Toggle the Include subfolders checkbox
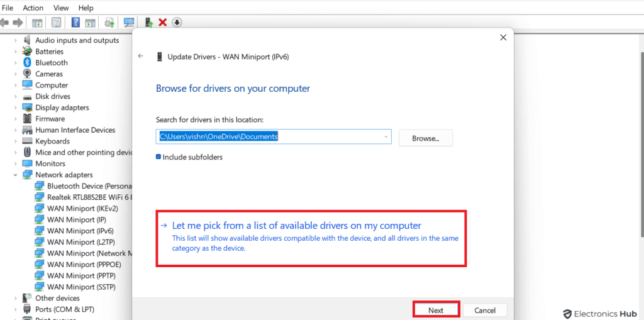644x320 pixels. [x=158, y=157]
